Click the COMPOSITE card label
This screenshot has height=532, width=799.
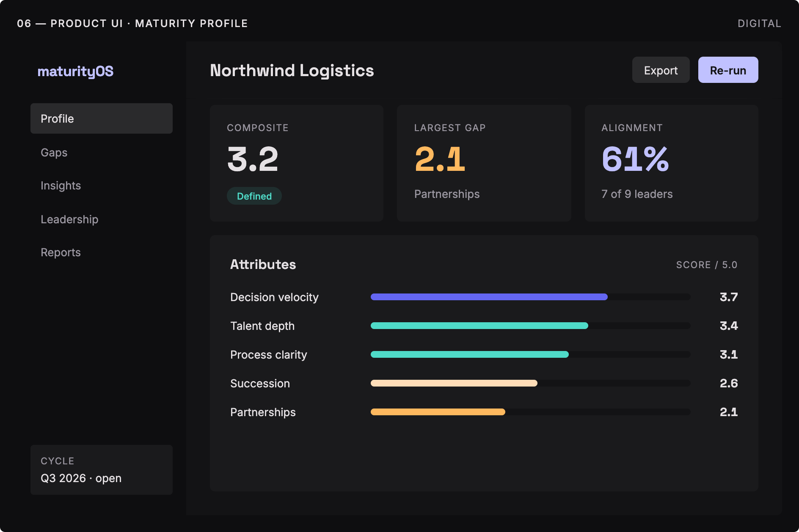tap(258, 128)
